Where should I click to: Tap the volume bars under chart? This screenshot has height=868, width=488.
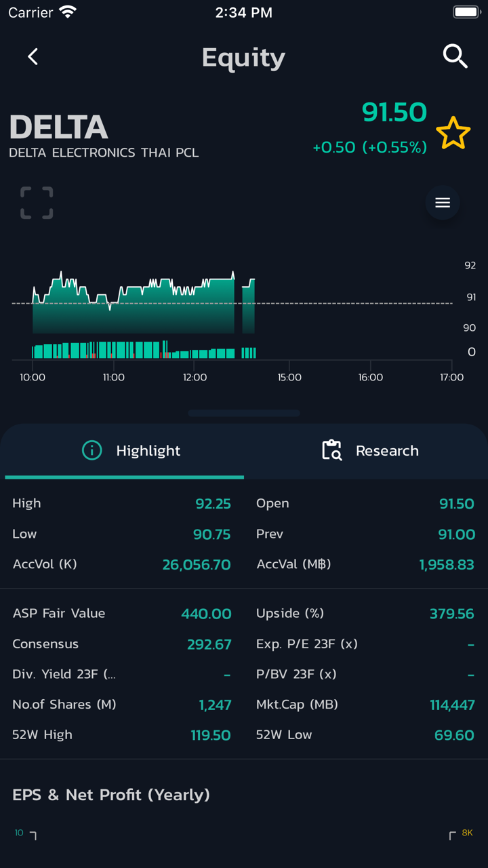pyautogui.click(x=136, y=351)
